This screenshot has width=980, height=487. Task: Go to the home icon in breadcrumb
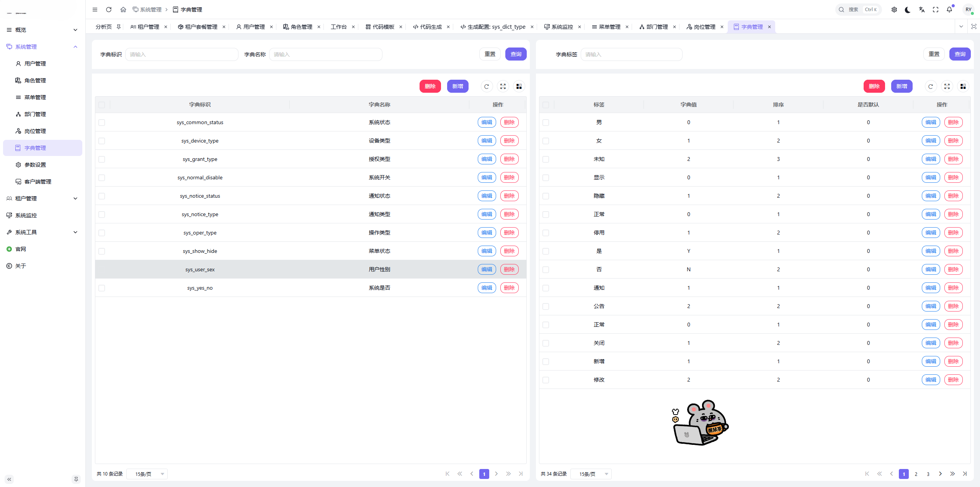pyautogui.click(x=123, y=10)
